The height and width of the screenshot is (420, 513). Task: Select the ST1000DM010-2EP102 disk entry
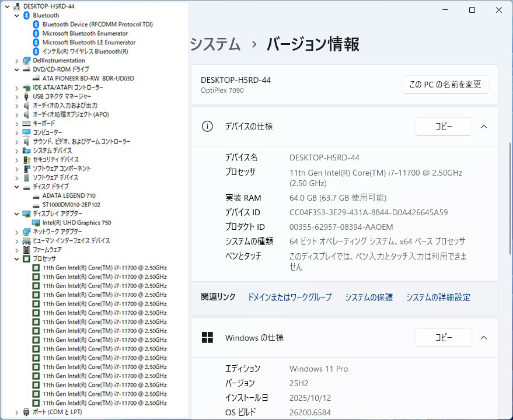click(x=71, y=205)
